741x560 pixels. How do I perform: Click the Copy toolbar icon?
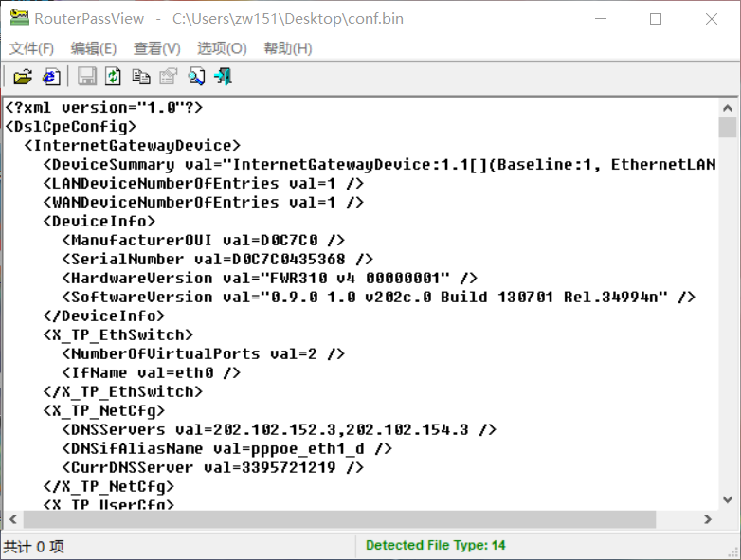pyautogui.click(x=141, y=77)
